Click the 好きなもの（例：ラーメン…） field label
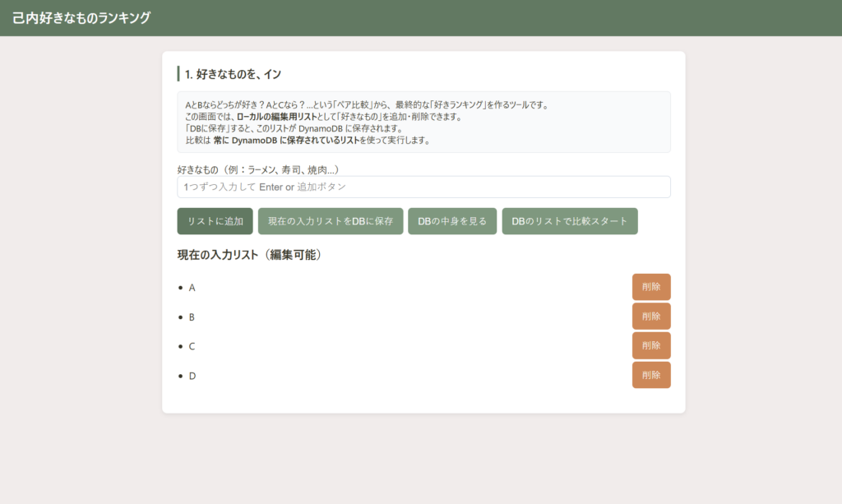Viewport: 842px width, 504px height. point(258,169)
